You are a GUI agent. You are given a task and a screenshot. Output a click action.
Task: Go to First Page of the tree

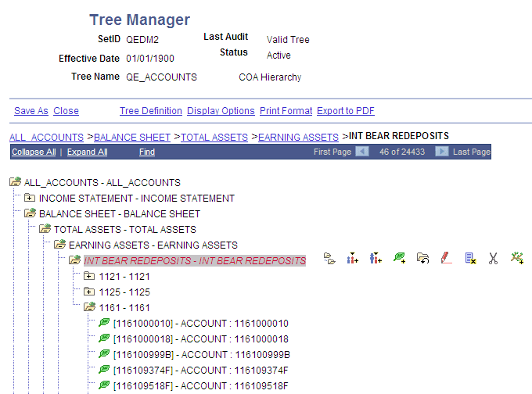[332, 152]
